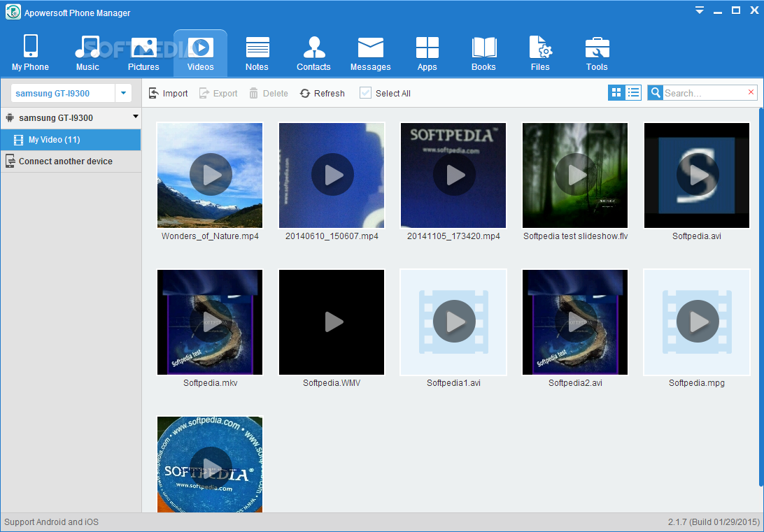Open the Music section
This screenshot has height=532, width=764.
tap(87, 52)
